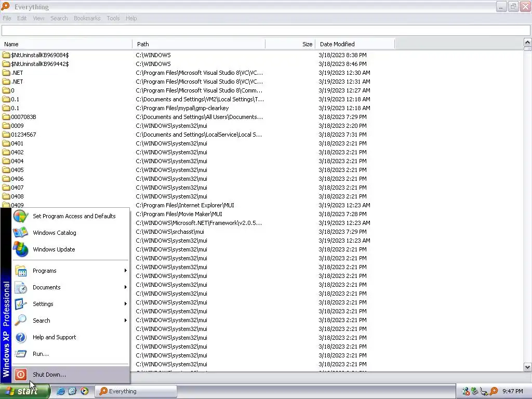
Task: Sort by the Date Modified column header
Action: point(355,44)
